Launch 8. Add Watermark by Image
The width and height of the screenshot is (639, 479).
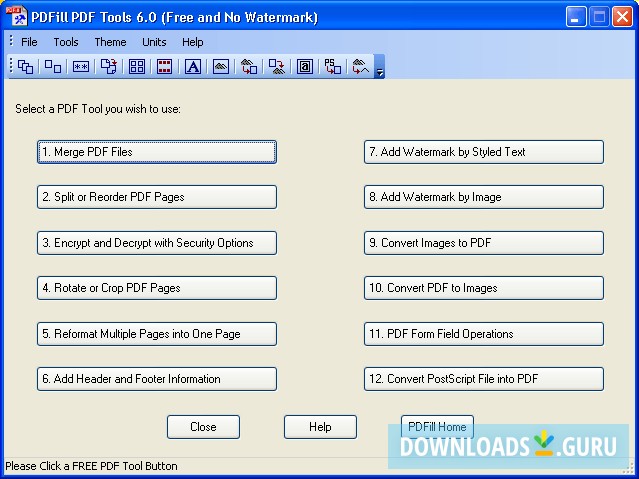[x=484, y=197]
